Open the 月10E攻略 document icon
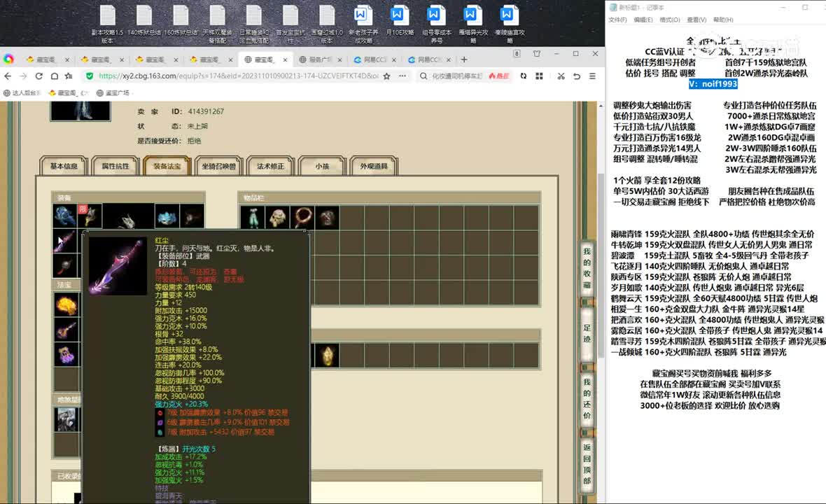Viewport: 826px width, 504px height. click(x=399, y=21)
